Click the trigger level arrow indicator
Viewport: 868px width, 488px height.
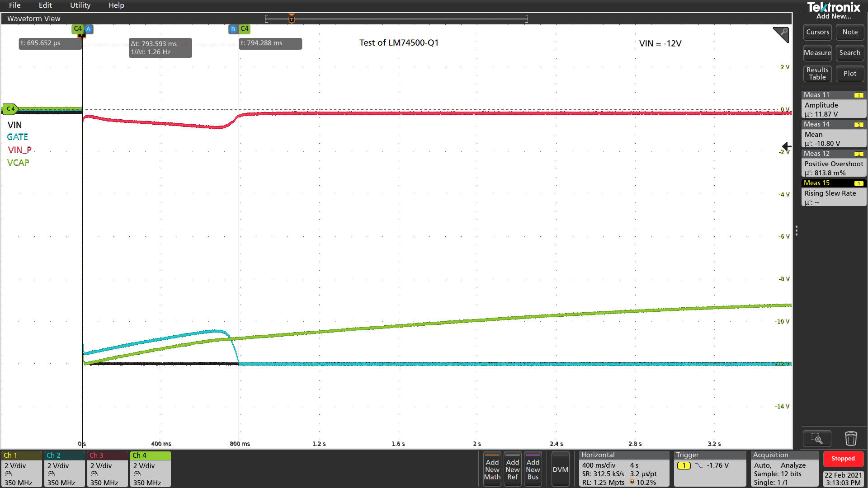click(787, 146)
